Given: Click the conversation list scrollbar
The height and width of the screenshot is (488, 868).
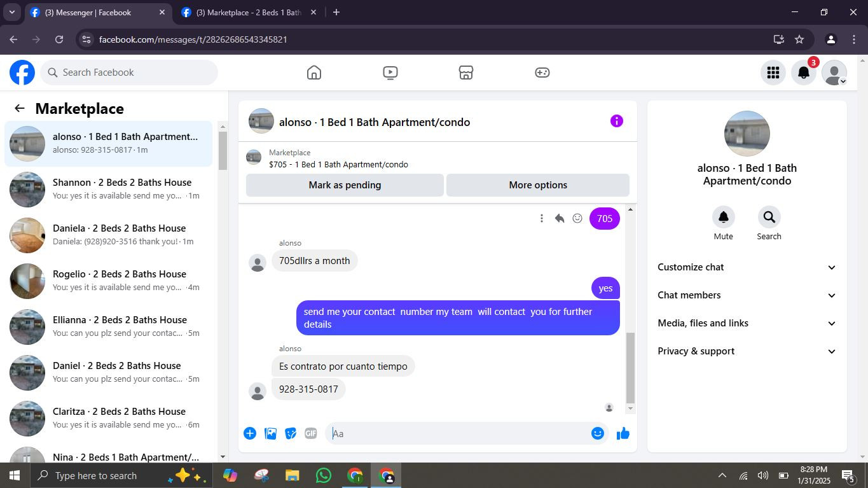Looking at the screenshot, I should (x=223, y=150).
